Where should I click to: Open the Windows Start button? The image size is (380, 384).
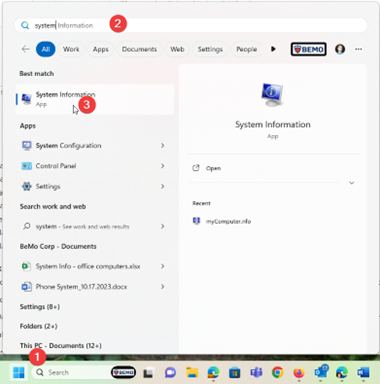[x=18, y=372]
